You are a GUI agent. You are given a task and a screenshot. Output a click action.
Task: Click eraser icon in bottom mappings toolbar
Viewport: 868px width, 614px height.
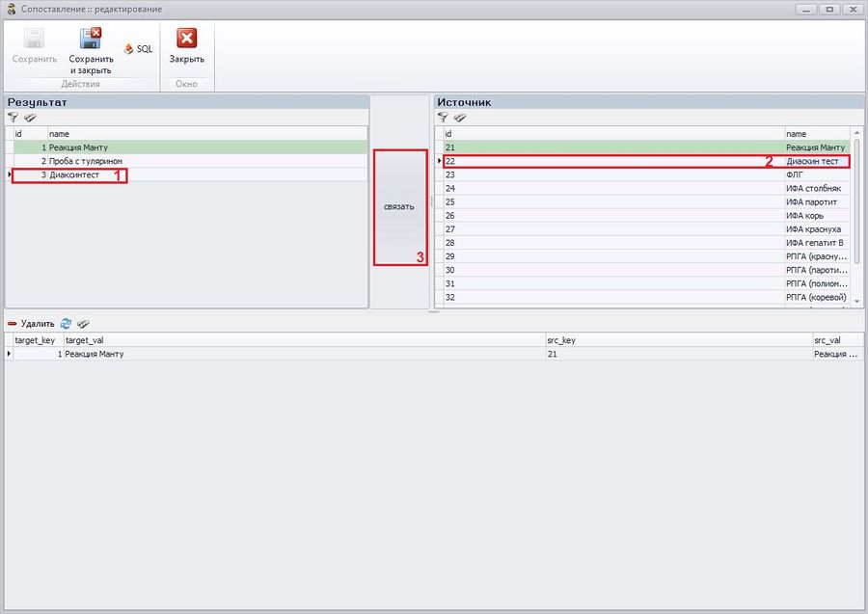(83, 324)
